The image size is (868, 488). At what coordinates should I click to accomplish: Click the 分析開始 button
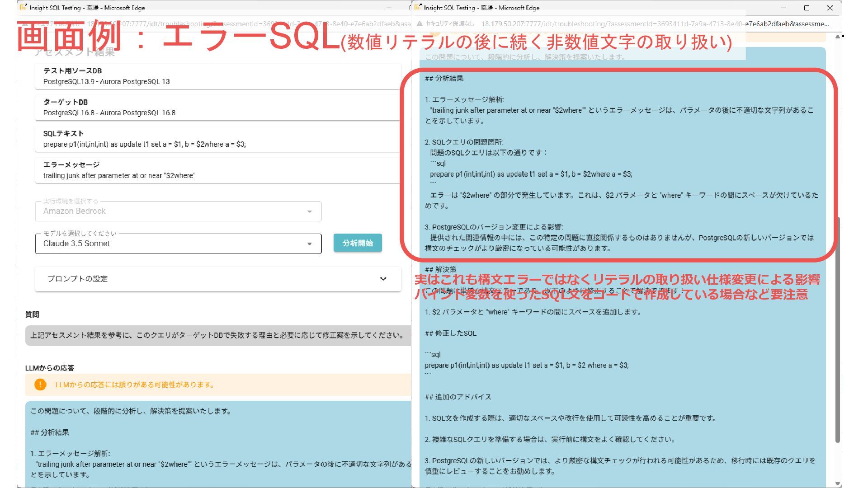click(358, 243)
